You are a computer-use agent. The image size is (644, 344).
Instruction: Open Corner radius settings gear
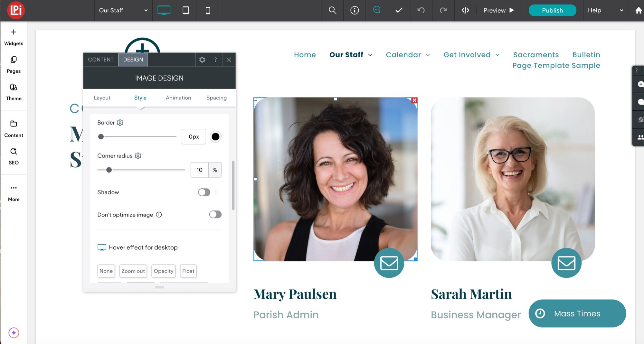click(138, 156)
